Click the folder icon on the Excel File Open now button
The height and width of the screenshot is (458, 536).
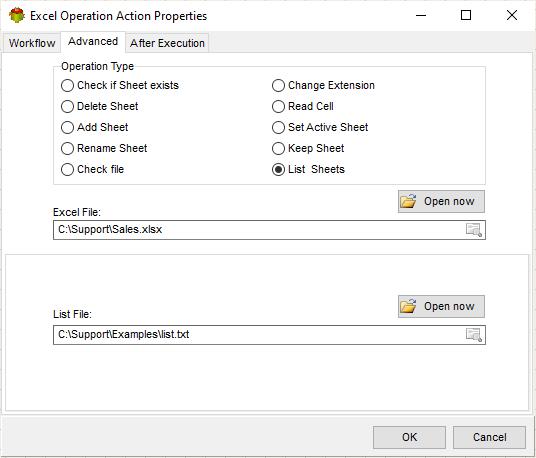pos(408,201)
